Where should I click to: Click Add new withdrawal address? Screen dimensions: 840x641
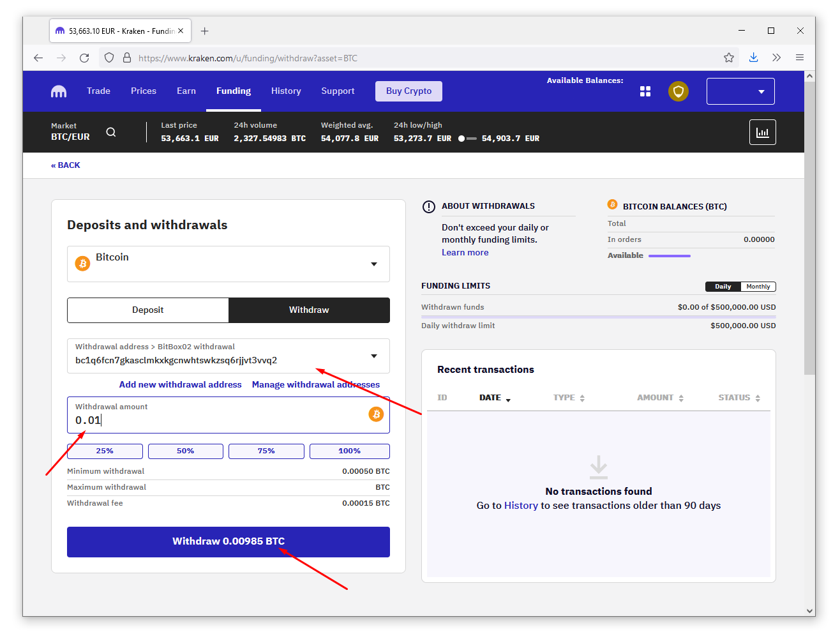pos(181,385)
